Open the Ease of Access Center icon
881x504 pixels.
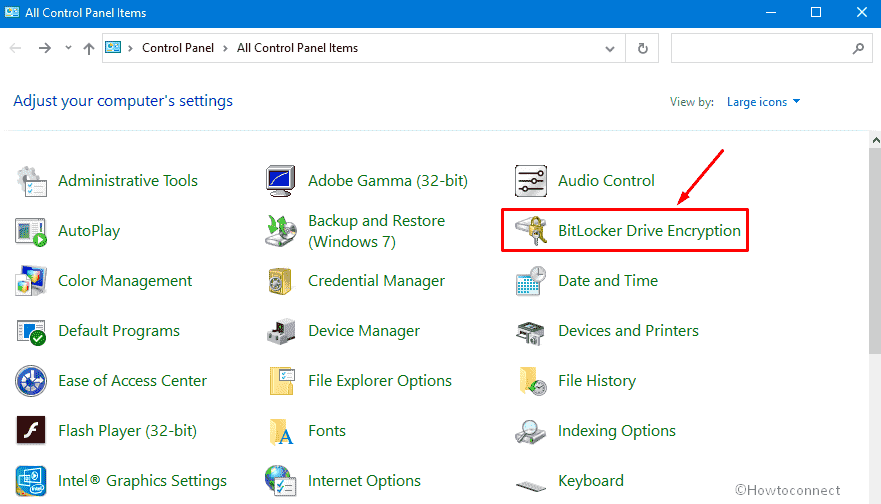31,381
